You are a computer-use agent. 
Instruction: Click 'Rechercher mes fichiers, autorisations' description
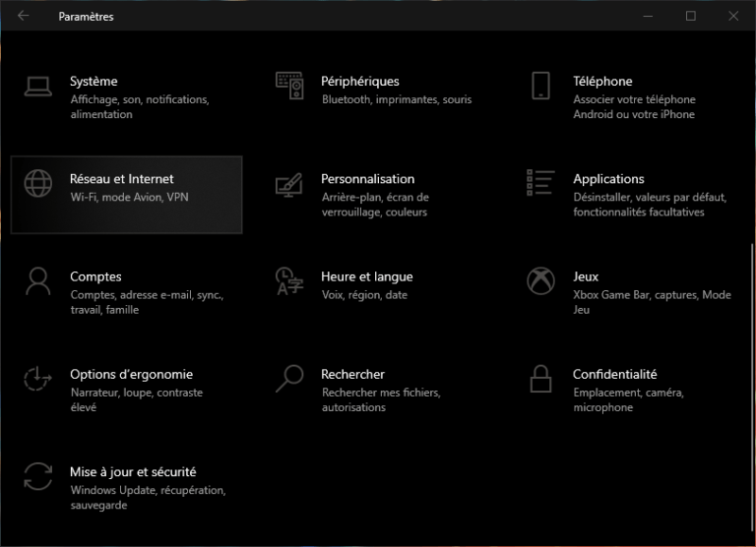tap(381, 400)
